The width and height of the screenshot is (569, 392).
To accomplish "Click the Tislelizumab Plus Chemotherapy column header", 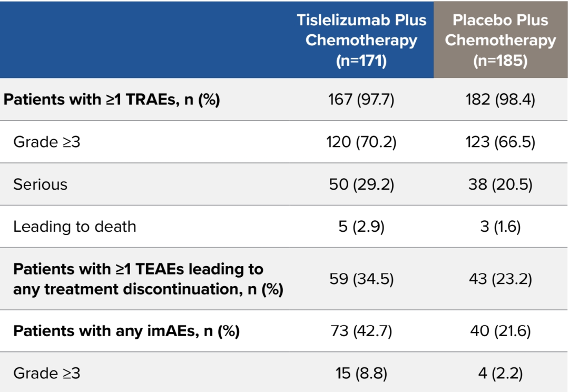I will 361,41.
